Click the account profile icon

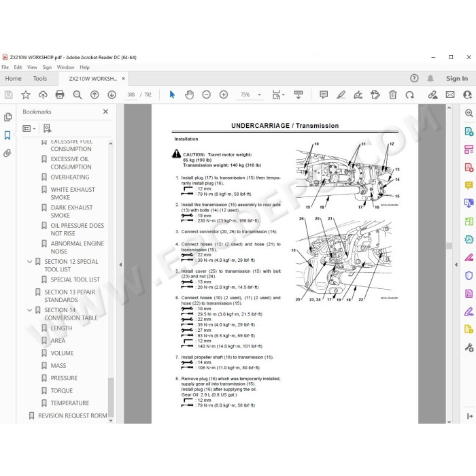coord(468,95)
